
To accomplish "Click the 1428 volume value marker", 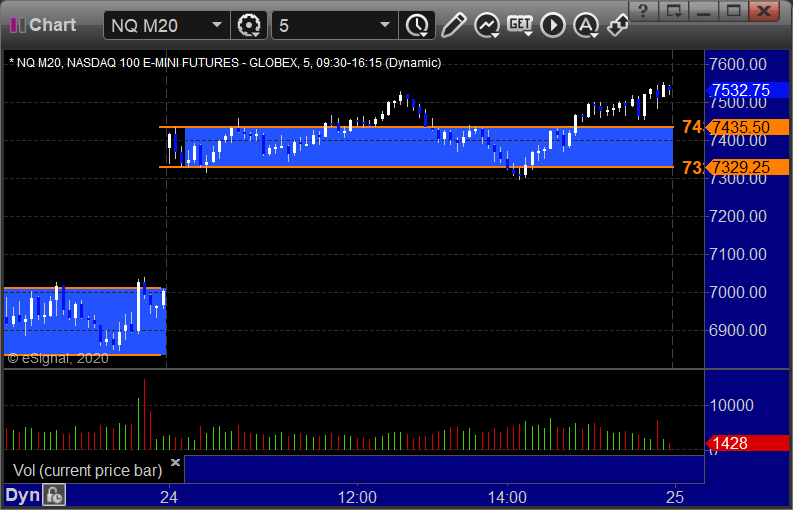I will [x=747, y=443].
